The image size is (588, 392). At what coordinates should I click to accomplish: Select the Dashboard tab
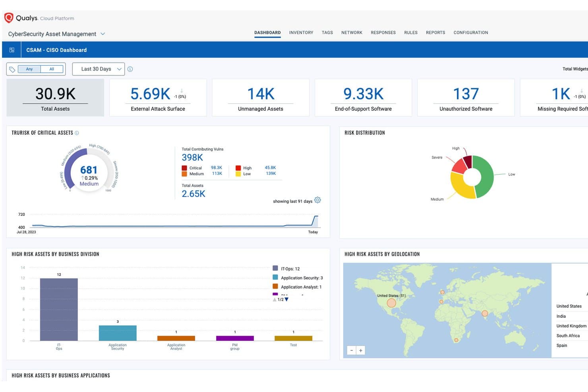[267, 33]
